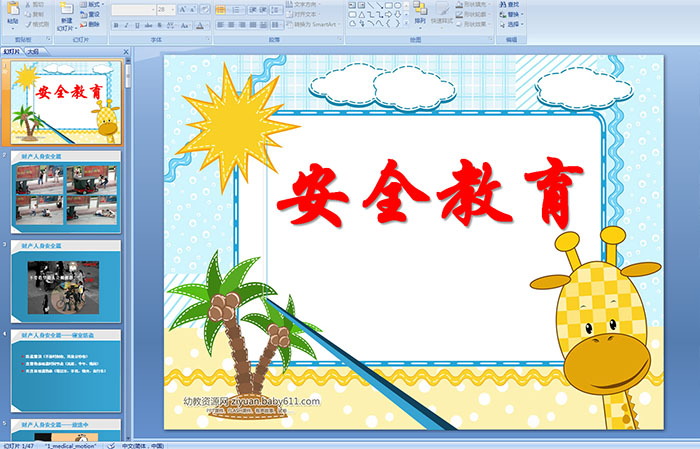The image size is (700, 449).
Task: Toggle Bold formatting
Action: coord(117,25)
